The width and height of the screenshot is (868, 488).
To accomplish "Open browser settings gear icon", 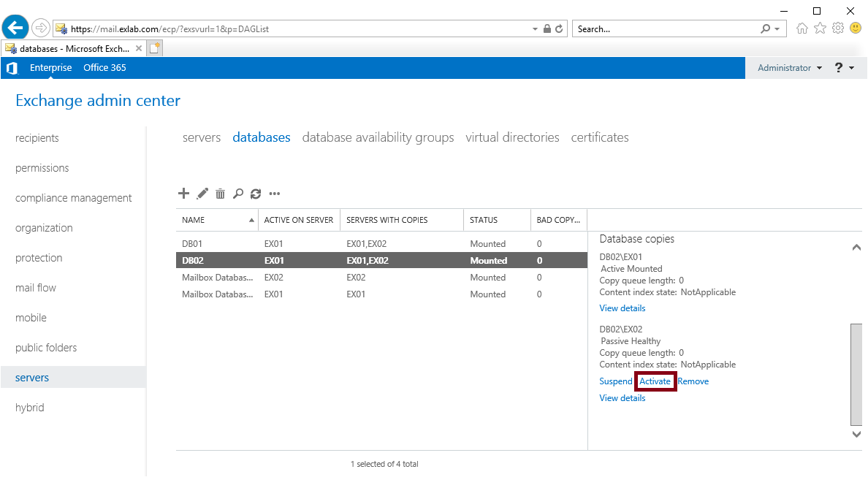I will (838, 28).
